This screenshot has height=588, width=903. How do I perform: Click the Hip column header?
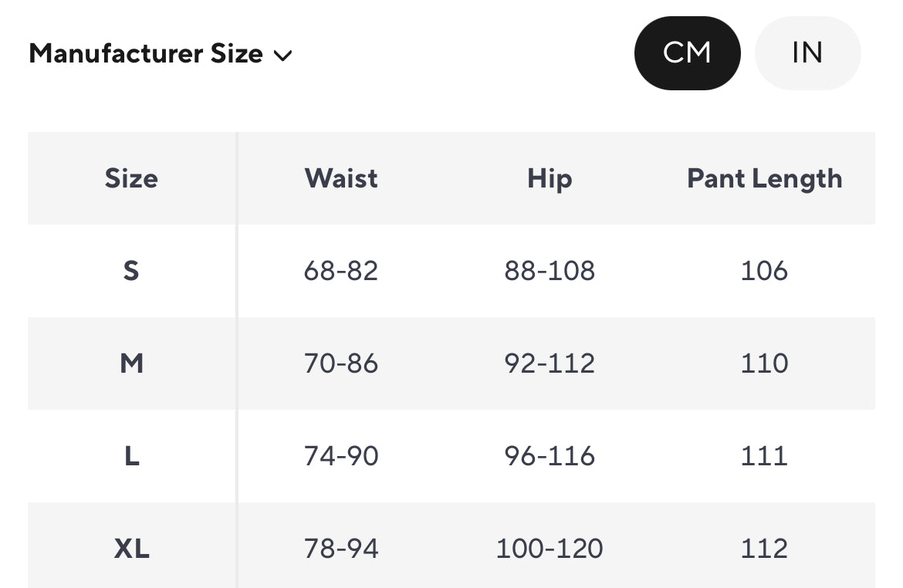(x=550, y=178)
